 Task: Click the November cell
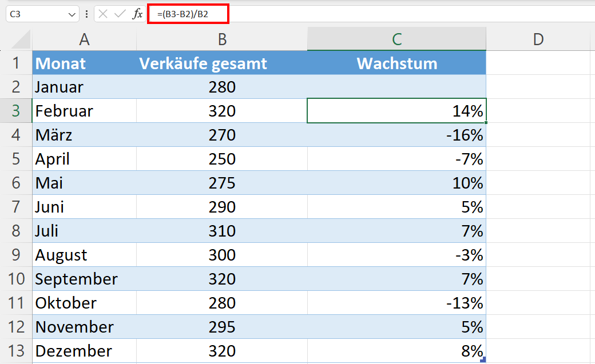84,327
